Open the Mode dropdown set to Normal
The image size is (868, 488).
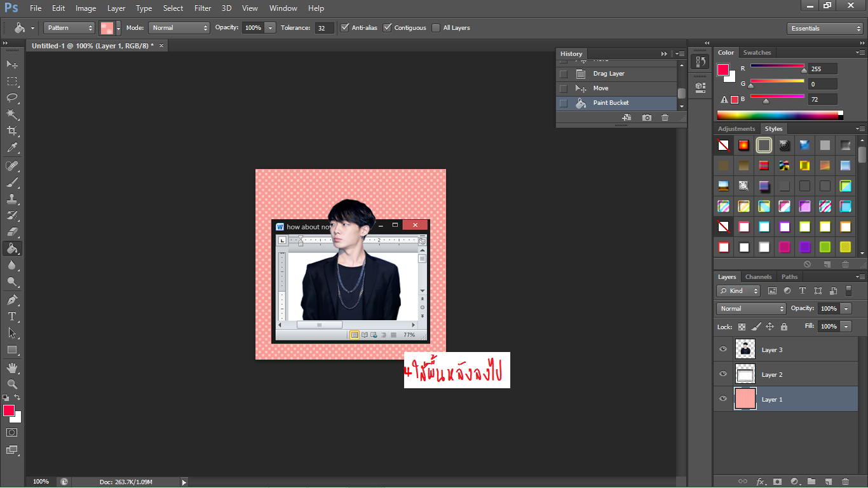179,28
